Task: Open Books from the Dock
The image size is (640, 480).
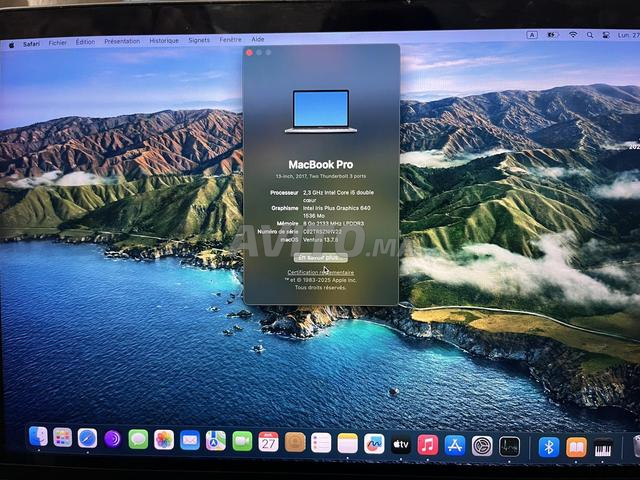Action: 576,448
